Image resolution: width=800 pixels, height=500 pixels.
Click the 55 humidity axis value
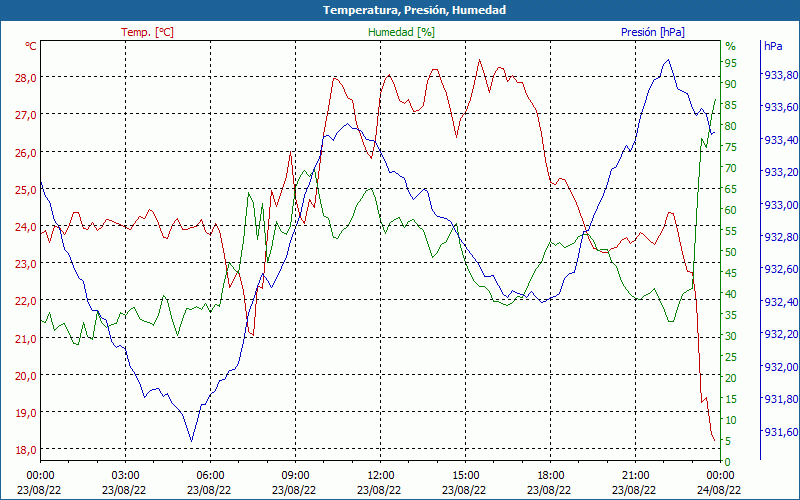pyautogui.click(x=731, y=231)
